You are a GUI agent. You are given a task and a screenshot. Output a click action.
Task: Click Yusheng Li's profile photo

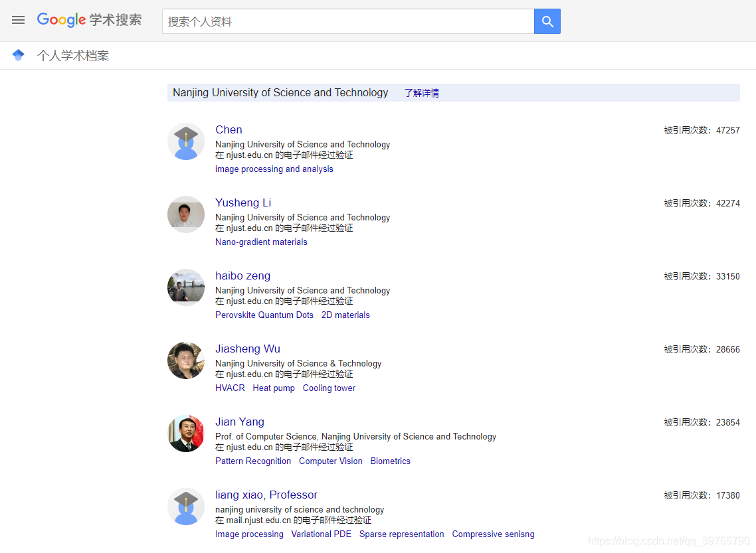pyautogui.click(x=185, y=214)
